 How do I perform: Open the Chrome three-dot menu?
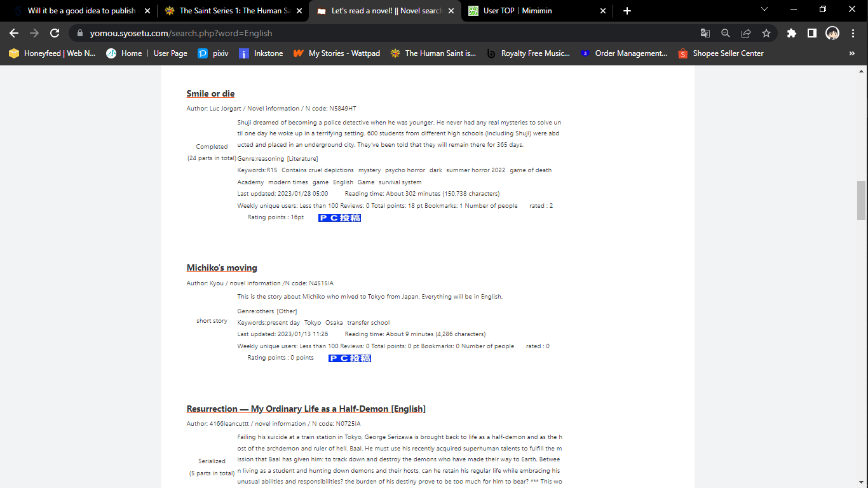tap(853, 33)
